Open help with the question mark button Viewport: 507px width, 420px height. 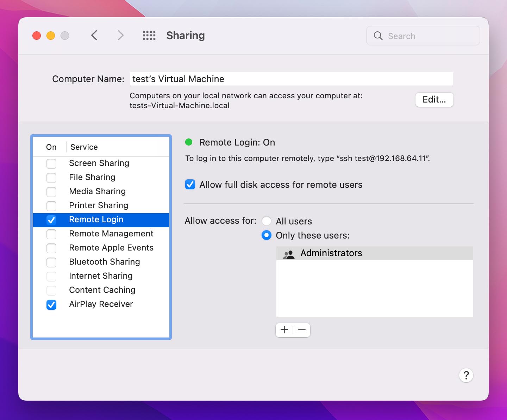point(466,375)
